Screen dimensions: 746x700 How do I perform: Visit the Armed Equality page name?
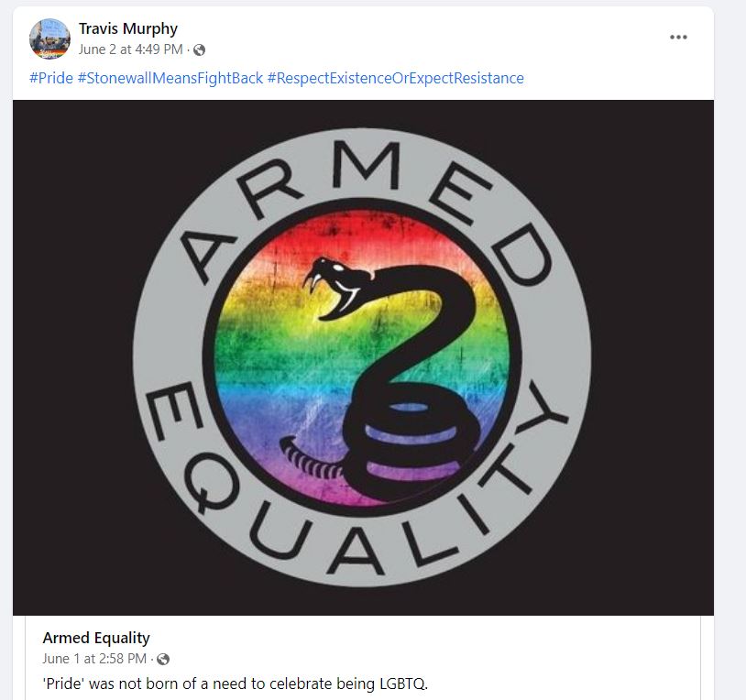(x=96, y=638)
